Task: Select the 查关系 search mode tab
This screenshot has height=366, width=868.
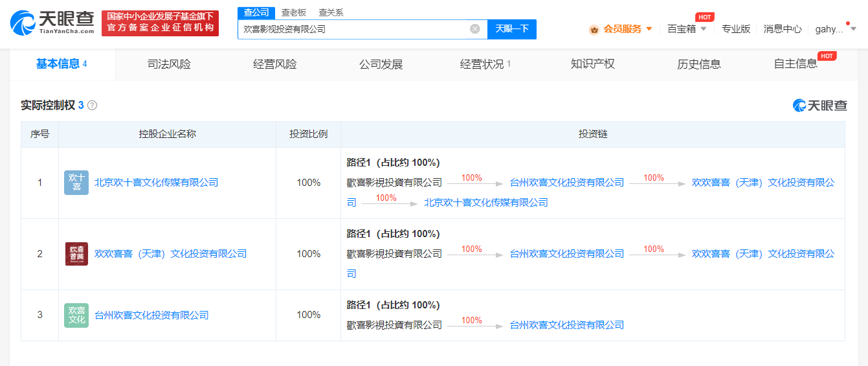Action: pos(331,12)
